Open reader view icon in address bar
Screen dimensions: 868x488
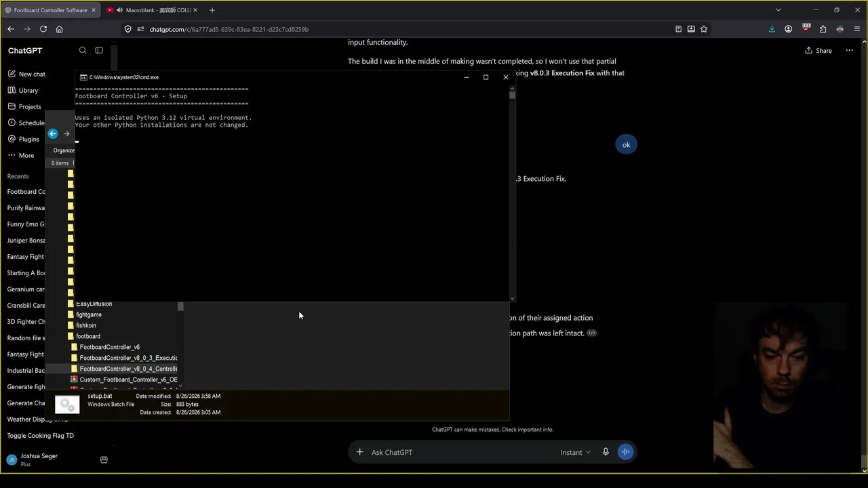(x=678, y=29)
